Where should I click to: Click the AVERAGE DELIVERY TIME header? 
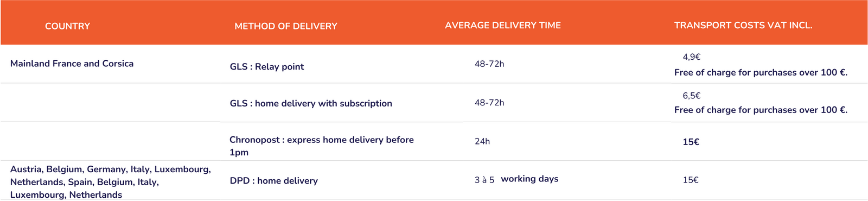[x=503, y=26]
